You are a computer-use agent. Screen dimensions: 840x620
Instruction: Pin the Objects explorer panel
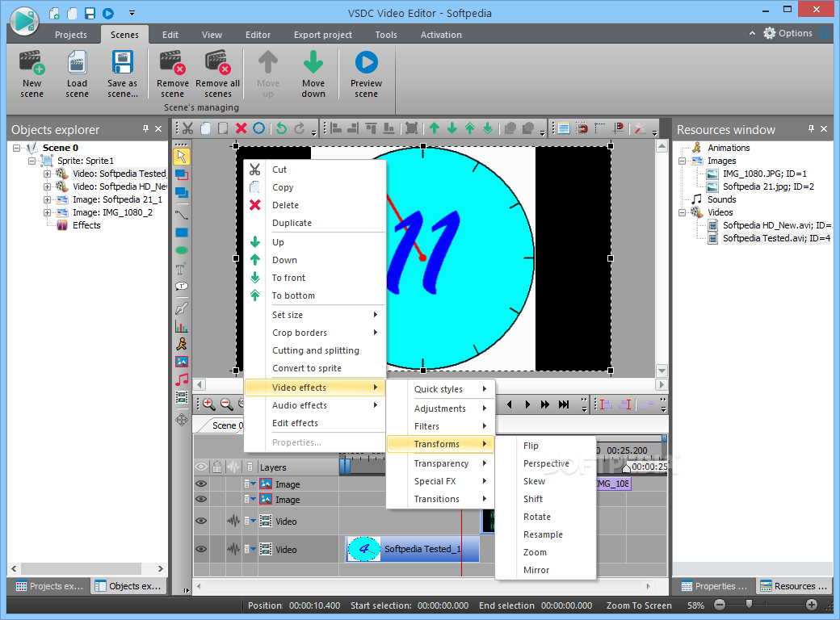click(x=145, y=129)
